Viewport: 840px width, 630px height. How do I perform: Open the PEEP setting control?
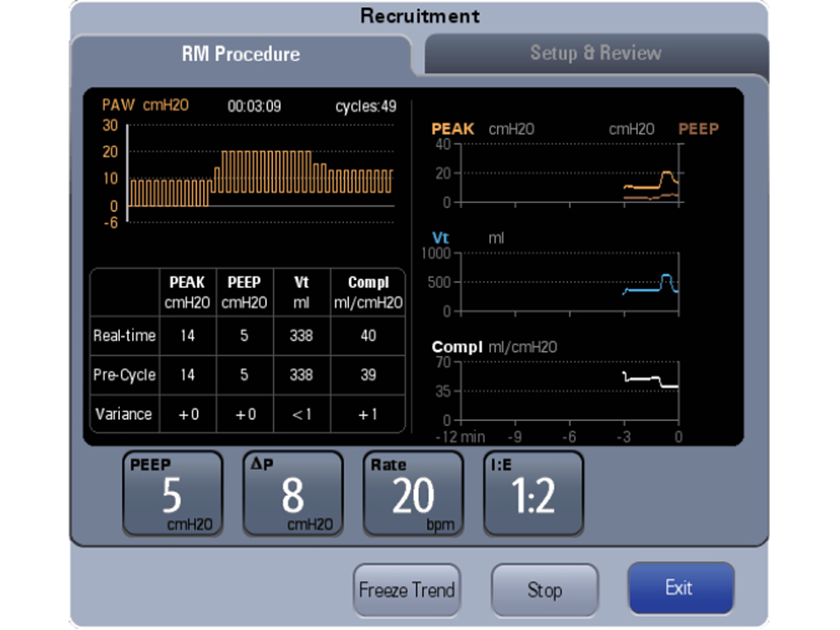pos(171,492)
